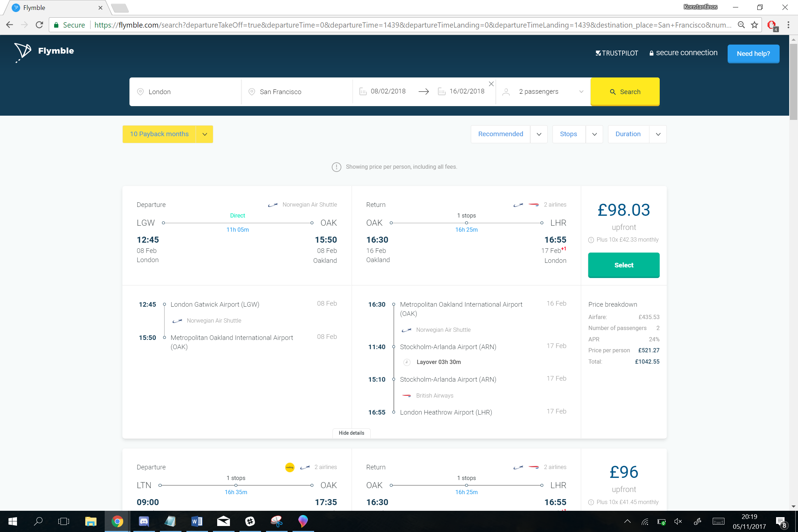Click the info icon next to £42.33 monthly

click(x=591, y=240)
